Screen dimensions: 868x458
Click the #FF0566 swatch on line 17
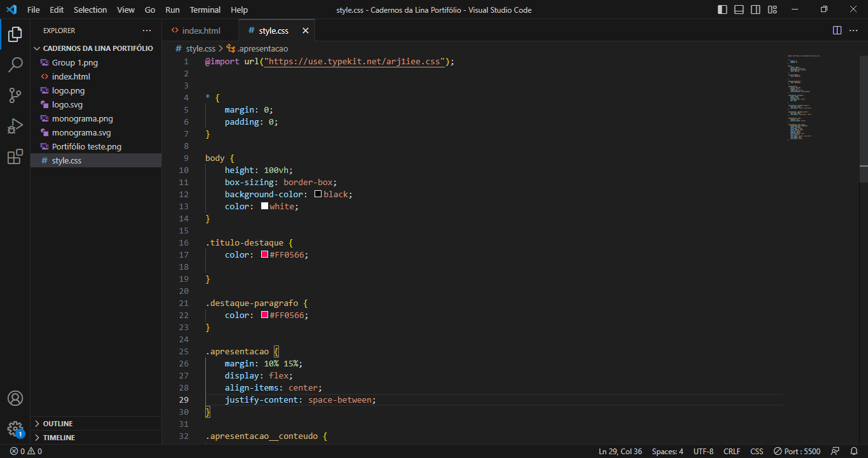[x=264, y=254]
